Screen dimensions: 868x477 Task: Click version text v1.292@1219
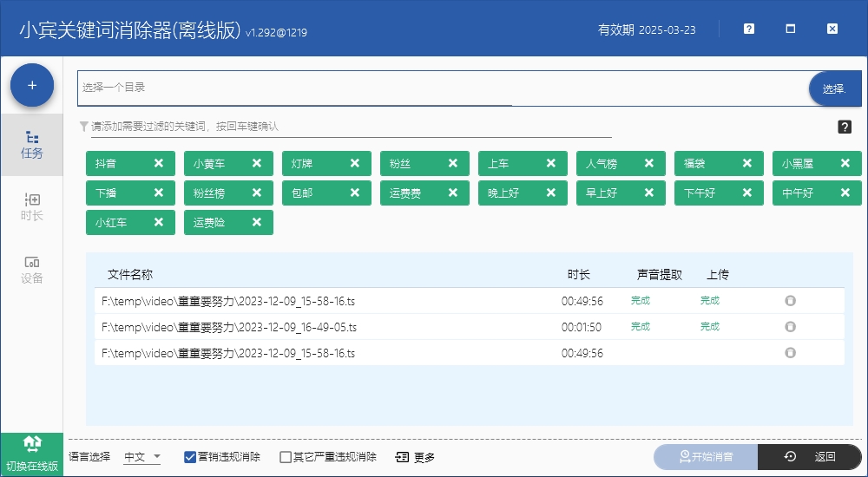click(276, 32)
